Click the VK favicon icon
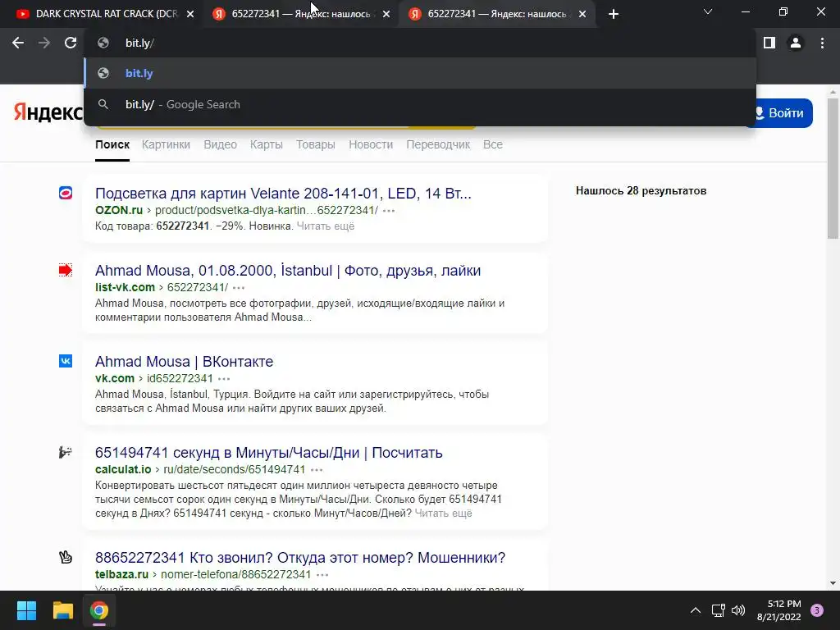The height and width of the screenshot is (630, 840). 66,361
